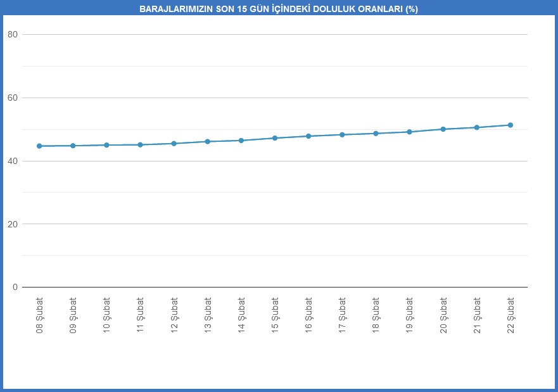Screen dimensions: 558x392
Task: Click the line marker above 15 Şubat
Action: [275, 138]
